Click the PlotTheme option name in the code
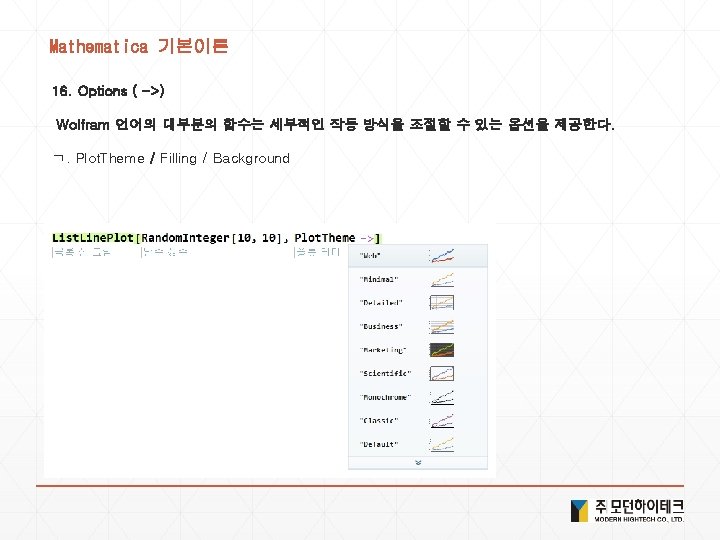Screen dimensions: 720x540 click(325, 238)
